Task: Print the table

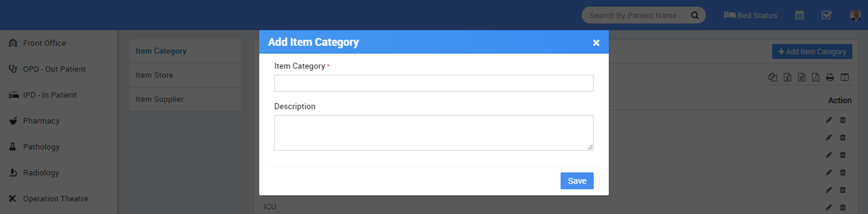Action: pyautogui.click(x=830, y=77)
